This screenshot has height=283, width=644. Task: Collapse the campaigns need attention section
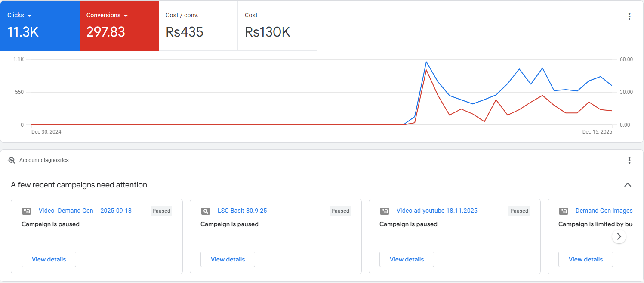click(628, 185)
